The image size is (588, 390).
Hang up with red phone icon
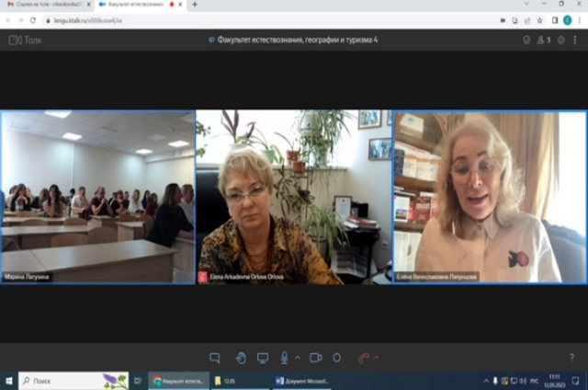[364, 358]
